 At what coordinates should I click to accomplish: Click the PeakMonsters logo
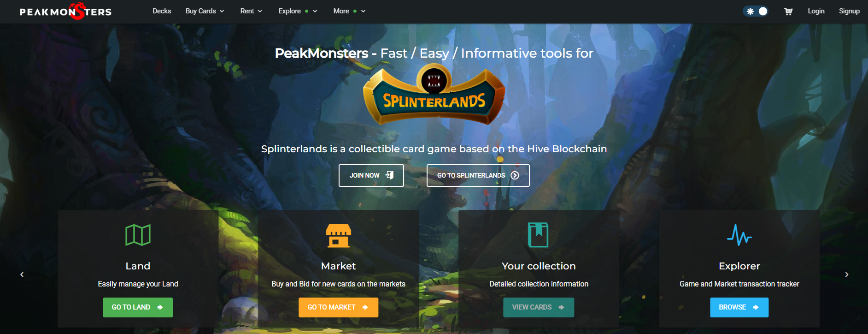click(x=65, y=12)
